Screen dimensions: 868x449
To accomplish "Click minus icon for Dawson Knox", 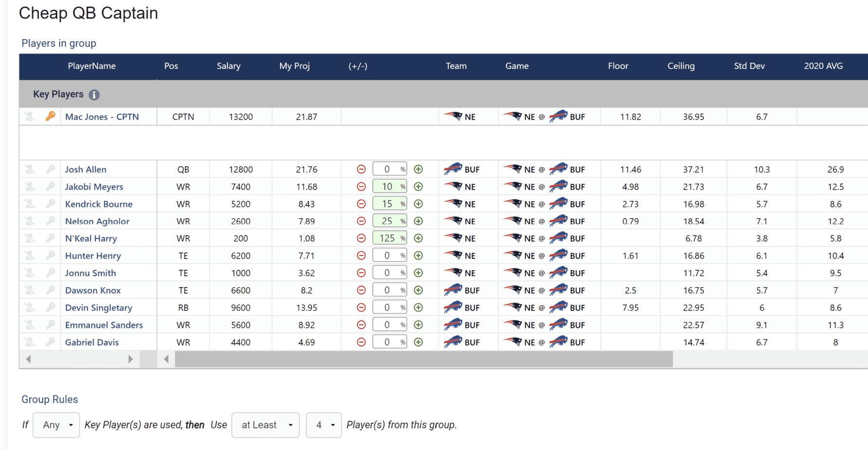I will (x=361, y=290).
